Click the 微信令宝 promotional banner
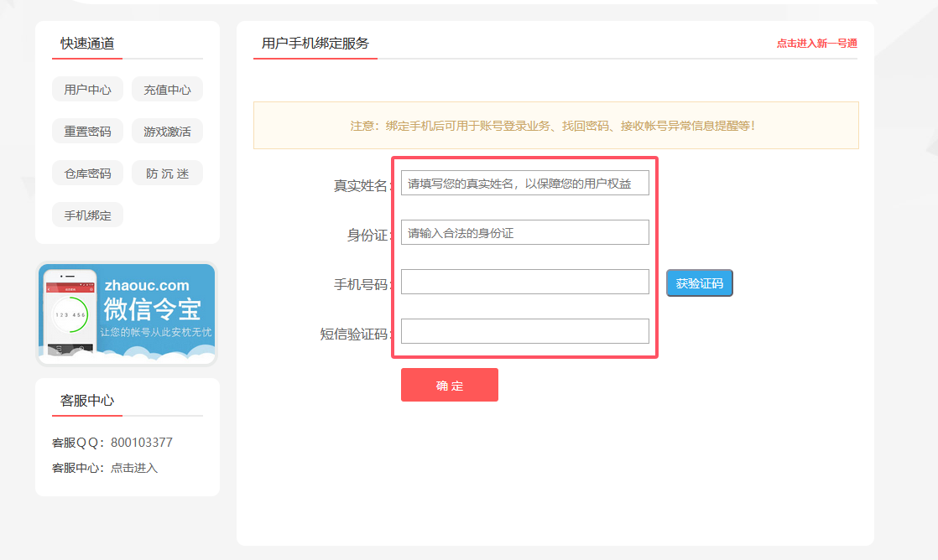 point(127,314)
